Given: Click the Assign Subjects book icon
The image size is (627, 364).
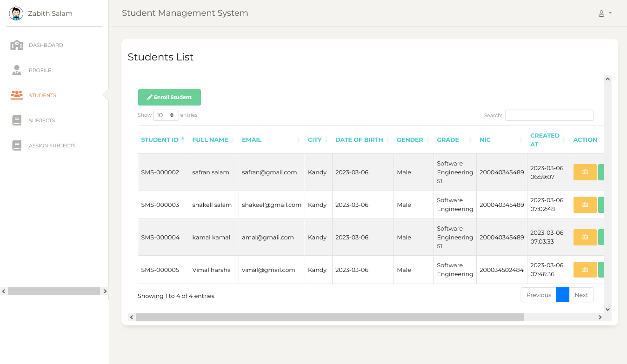Looking at the screenshot, I should click(17, 146).
